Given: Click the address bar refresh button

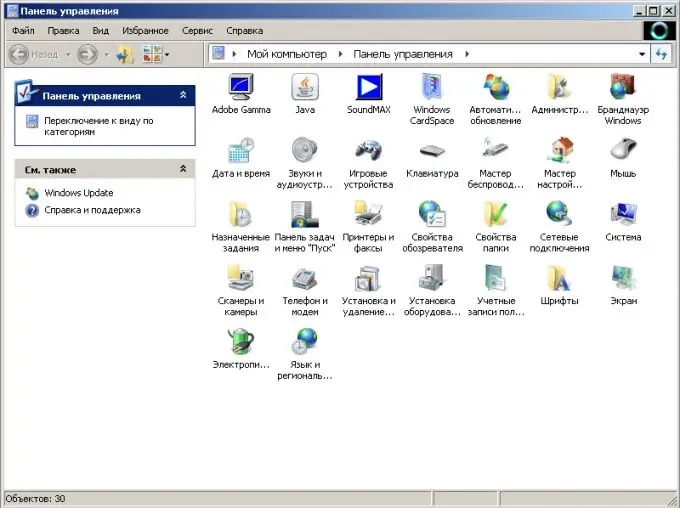Looking at the screenshot, I should coord(661,54).
